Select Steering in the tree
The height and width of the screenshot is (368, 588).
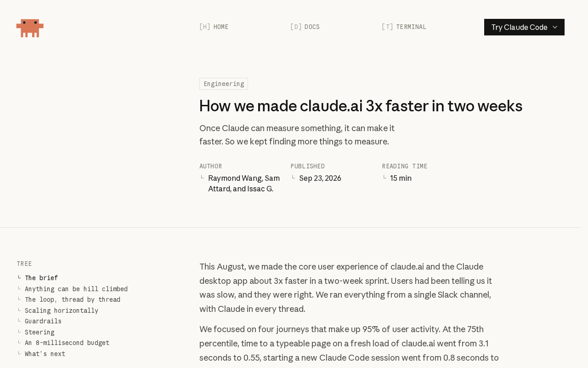(40, 332)
